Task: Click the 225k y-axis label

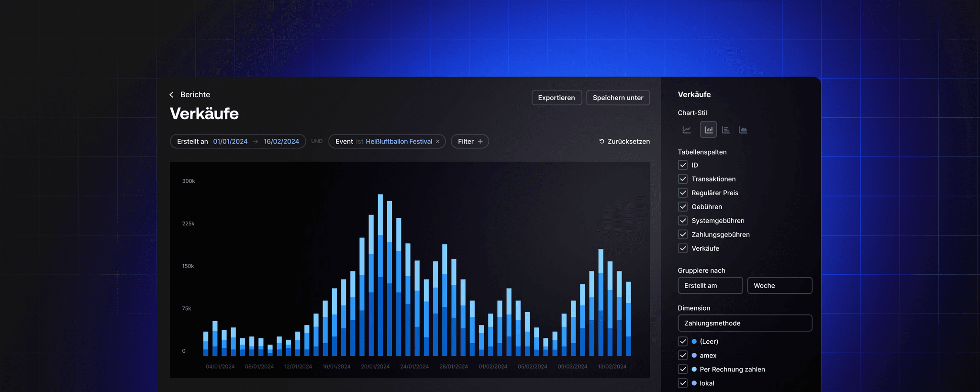Action: pyautogui.click(x=189, y=224)
